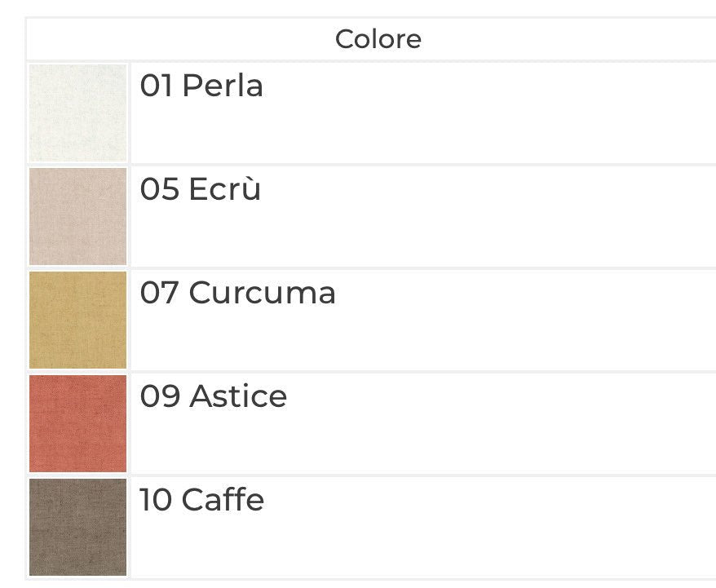Viewport: 716px width, 588px height.
Task: Click empty cell space right of Curcuma name
Action: tap(522, 320)
